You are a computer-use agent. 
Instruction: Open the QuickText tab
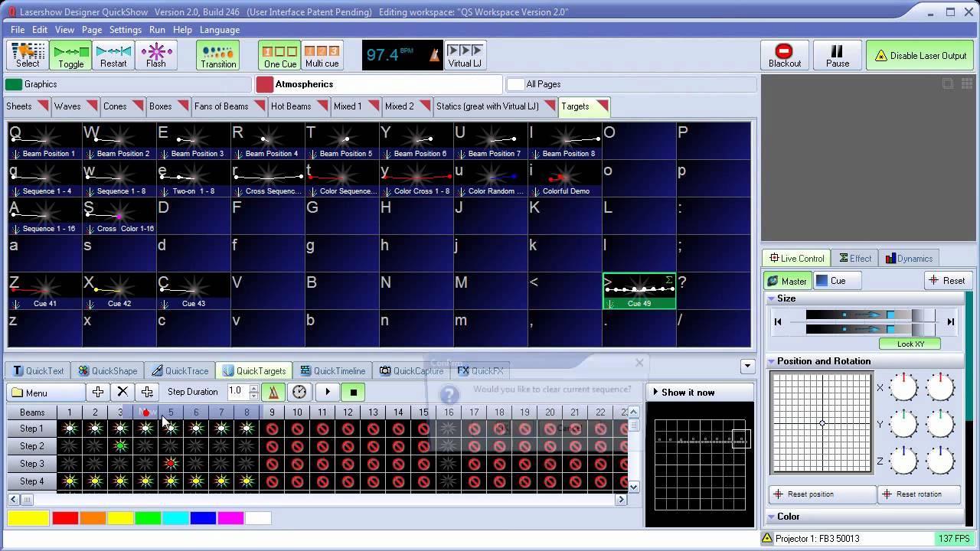coord(38,371)
